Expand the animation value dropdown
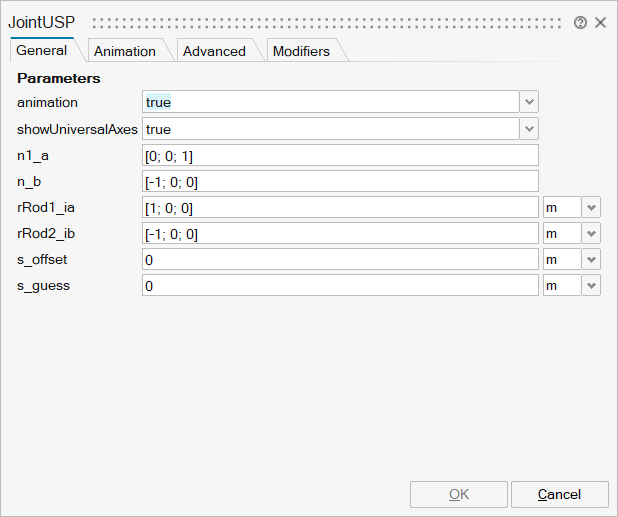This screenshot has width=618, height=517. click(x=529, y=102)
